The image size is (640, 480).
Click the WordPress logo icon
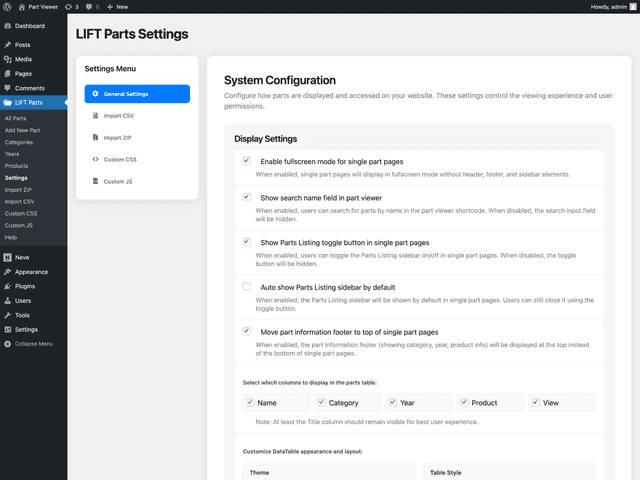(7, 7)
